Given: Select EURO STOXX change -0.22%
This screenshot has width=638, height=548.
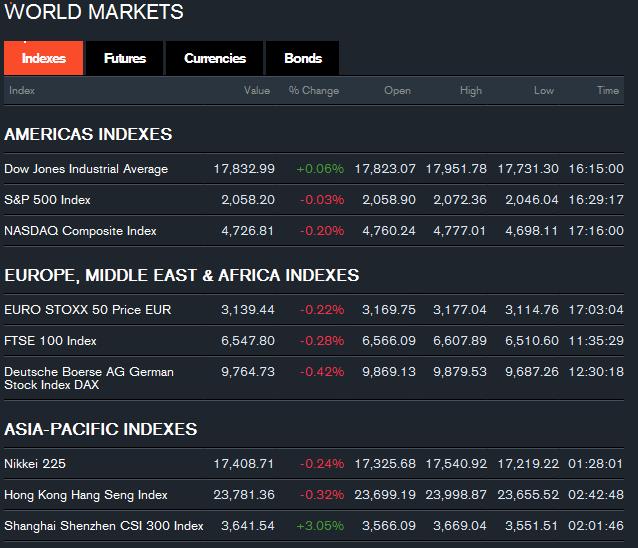Looking at the screenshot, I should coord(322,310).
